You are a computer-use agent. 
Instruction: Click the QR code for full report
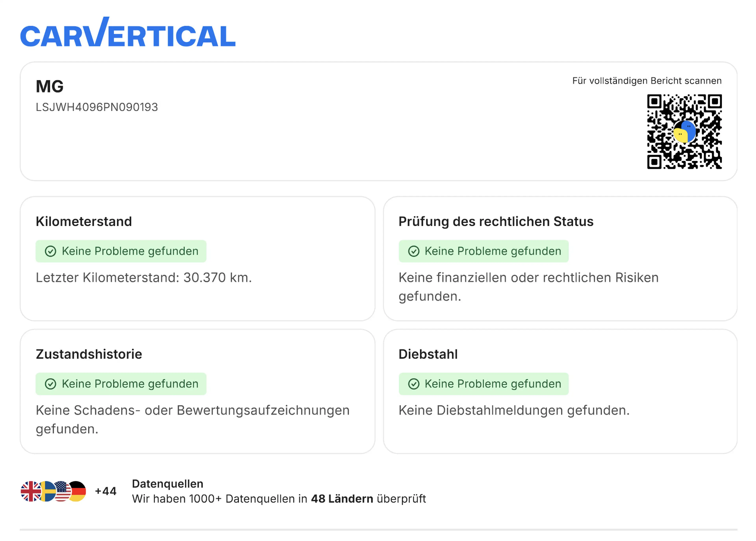[x=684, y=132]
